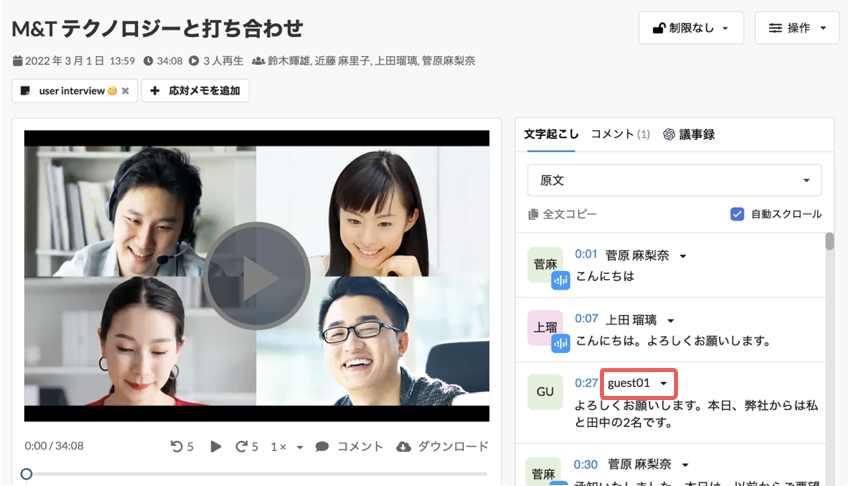Image resolution: width=848 pixels, height=486 pixels.
Task: Open the 原文 language dropdown
Action: (674, 181)
